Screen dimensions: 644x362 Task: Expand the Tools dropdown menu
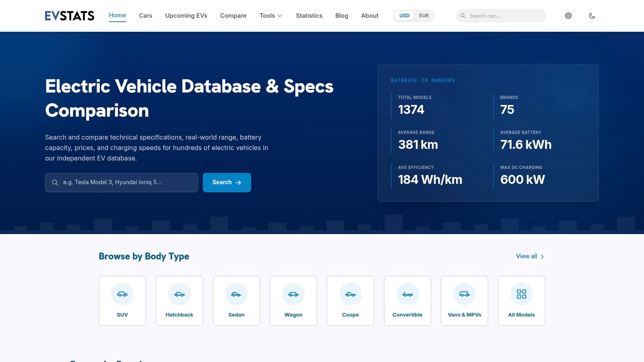click(271, 16)
